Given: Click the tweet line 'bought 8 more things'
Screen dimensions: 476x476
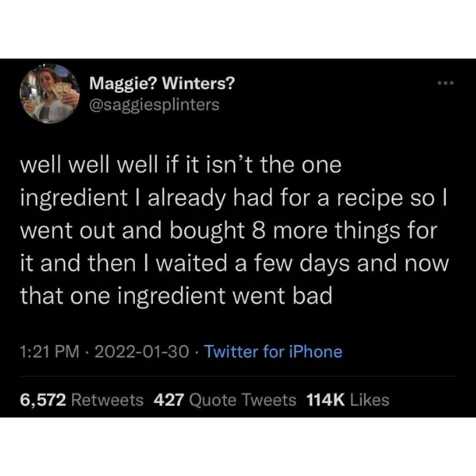Looking at the screenshot, I should point(228,231).
